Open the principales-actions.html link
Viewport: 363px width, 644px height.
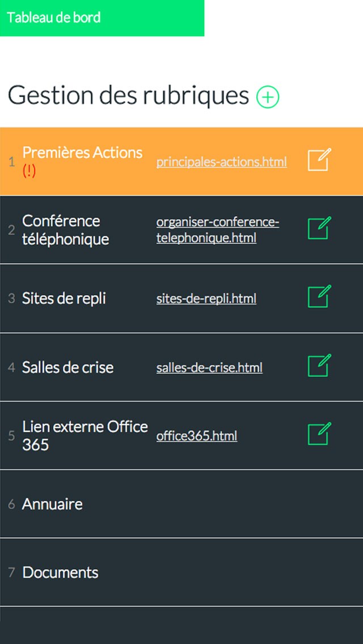(221, 162)
